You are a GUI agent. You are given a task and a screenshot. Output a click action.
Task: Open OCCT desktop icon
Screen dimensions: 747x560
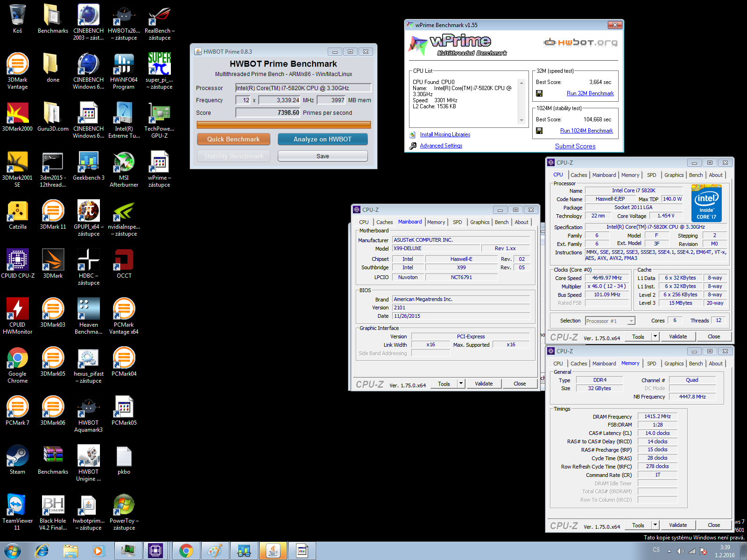click(124, 264)
